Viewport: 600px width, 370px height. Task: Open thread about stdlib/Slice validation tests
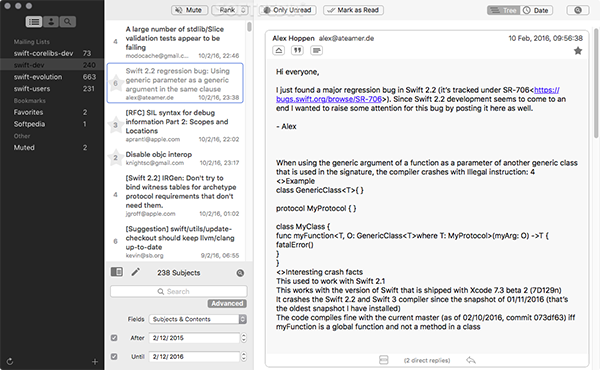tap(175, 42)
